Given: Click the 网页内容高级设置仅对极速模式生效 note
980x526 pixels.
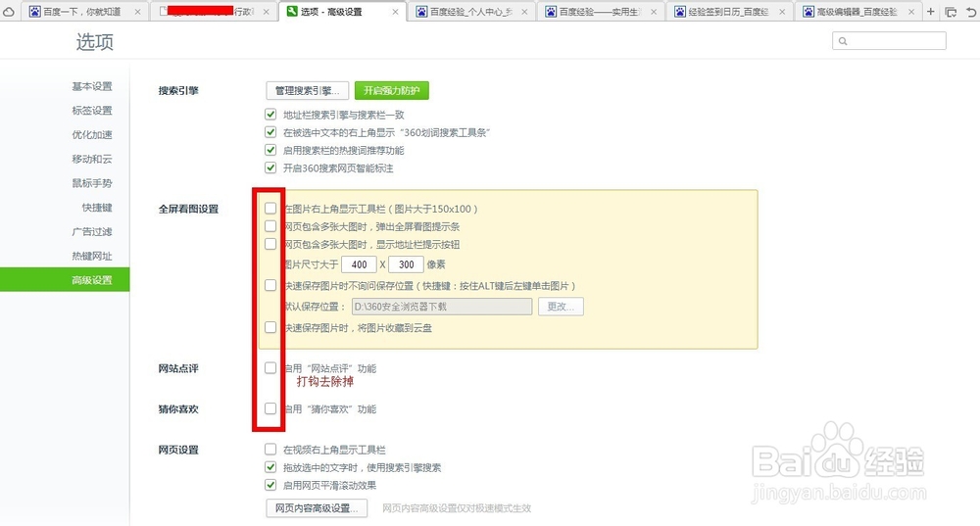Looking at the screenshot, I should pyautogui.click(x=457, y=508).
